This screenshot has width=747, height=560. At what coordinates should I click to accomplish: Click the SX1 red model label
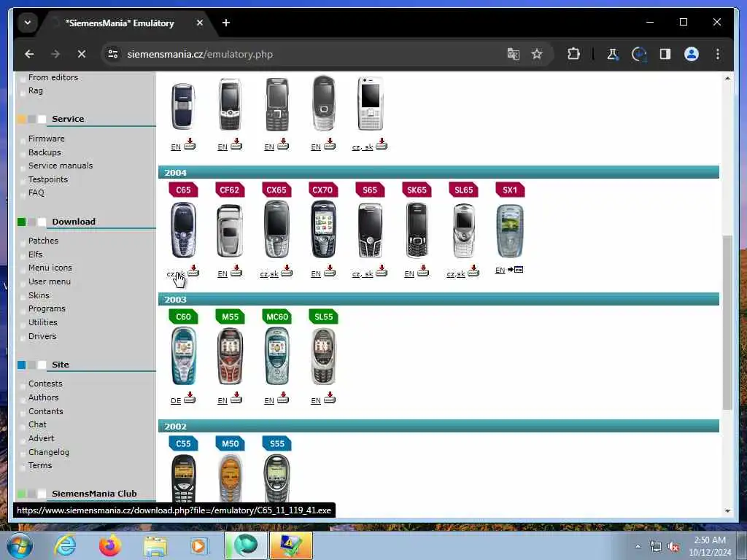[510, 190]
